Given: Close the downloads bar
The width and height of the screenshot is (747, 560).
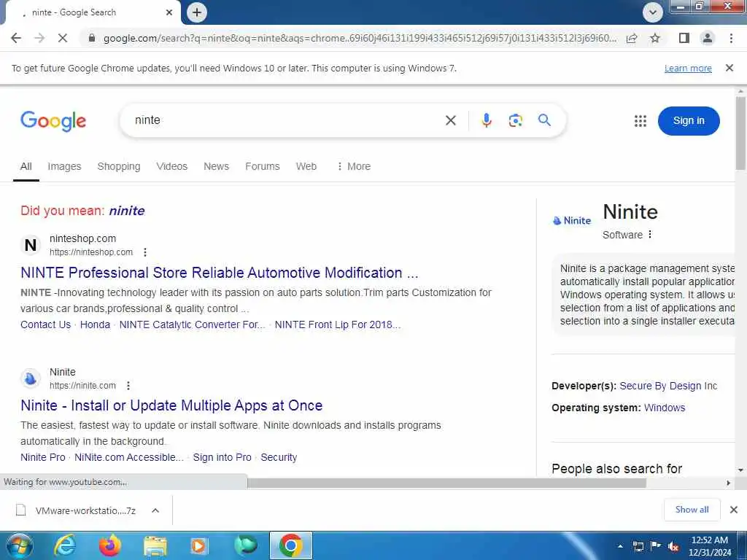Looking at the screenshot, I should tap(734, 510).
